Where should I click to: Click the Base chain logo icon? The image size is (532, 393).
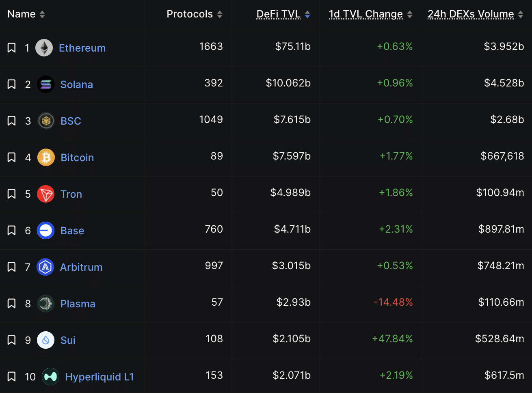[x=46, y=231]
